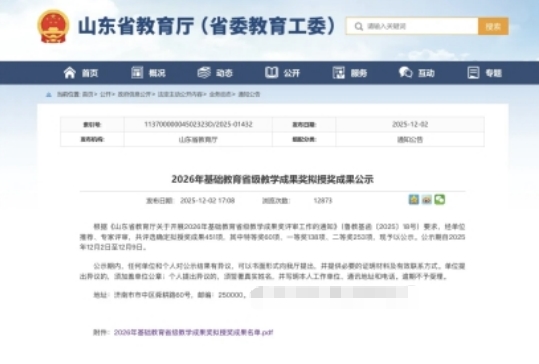Select the 2025-12-02 publish date table cell
This screenshot has height=364, width=539.
[x=410, y=124]
